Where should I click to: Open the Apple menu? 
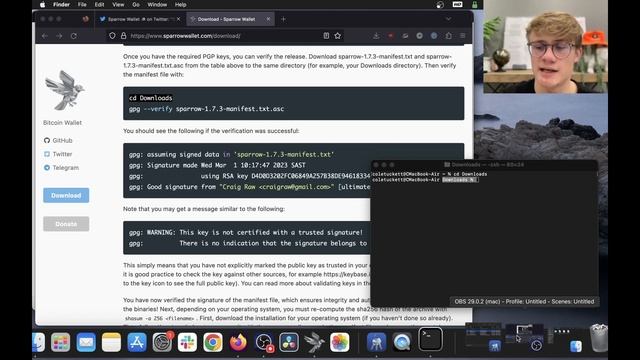point(42,5)
